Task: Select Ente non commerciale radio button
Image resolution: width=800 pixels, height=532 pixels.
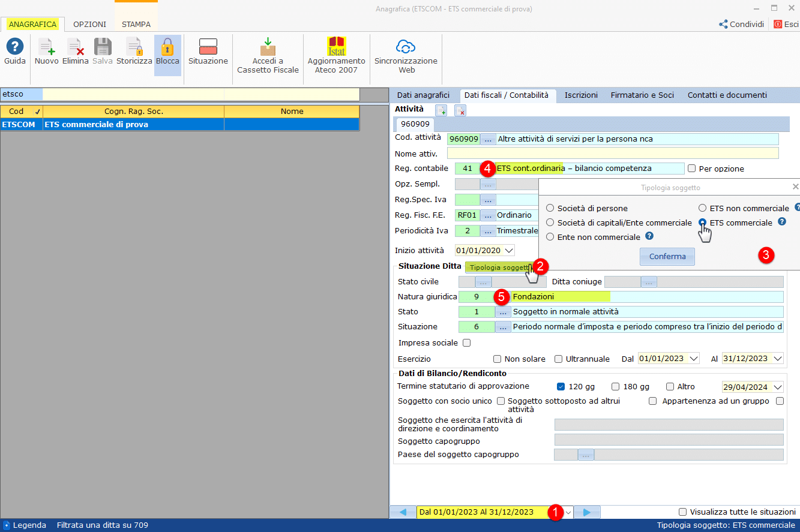Action: click(550, 237)
